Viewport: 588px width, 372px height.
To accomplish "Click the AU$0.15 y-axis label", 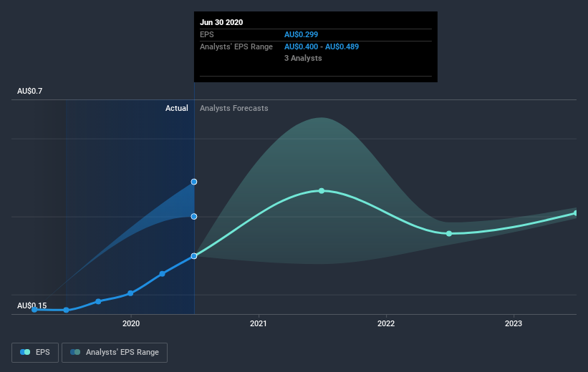I will pos(32,305).
